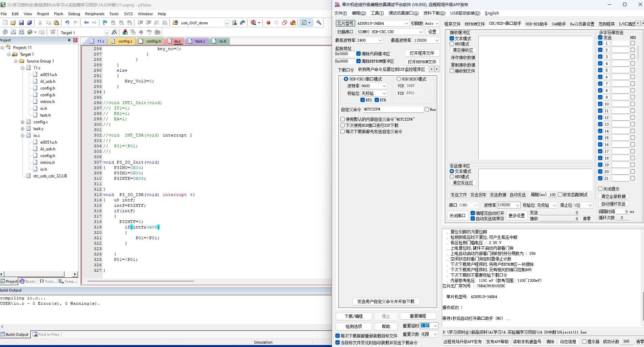This screenshot has height=347, width=644.
Task: Open the chip model AI8051U-34K64 dropdown
Action: 406,23
